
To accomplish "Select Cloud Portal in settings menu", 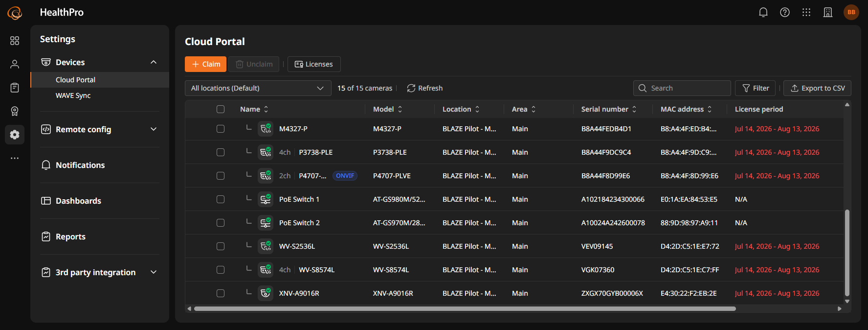I will point(100,80).
